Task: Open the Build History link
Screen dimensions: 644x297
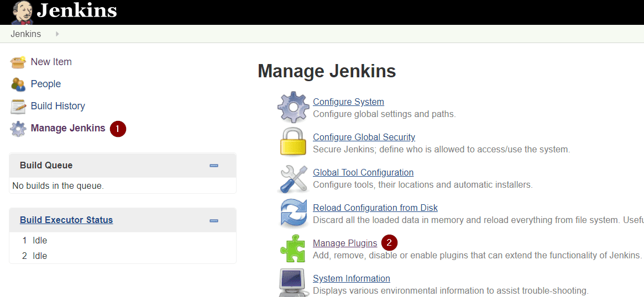Action: click(x=58, y=106)
